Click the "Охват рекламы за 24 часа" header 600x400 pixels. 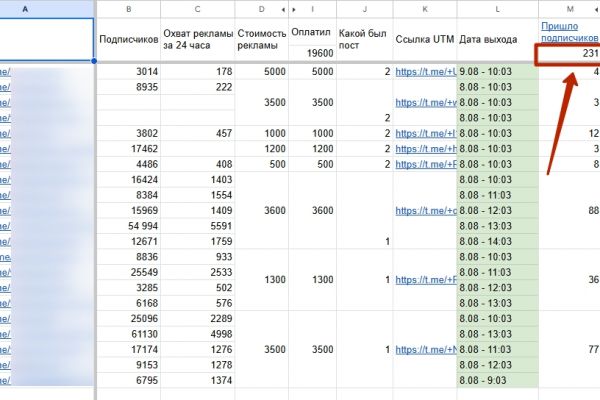tap(197, 39)
